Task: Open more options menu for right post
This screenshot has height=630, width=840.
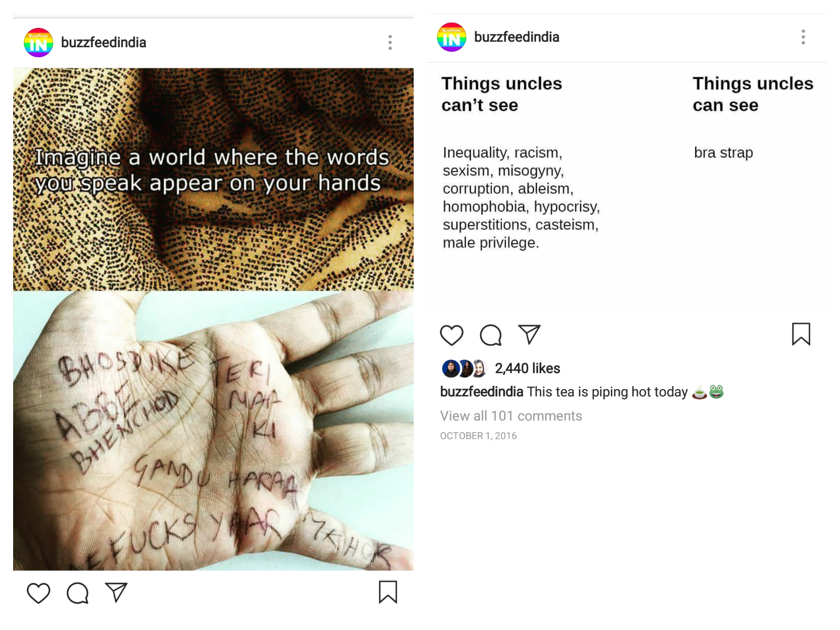Action: 803,37
